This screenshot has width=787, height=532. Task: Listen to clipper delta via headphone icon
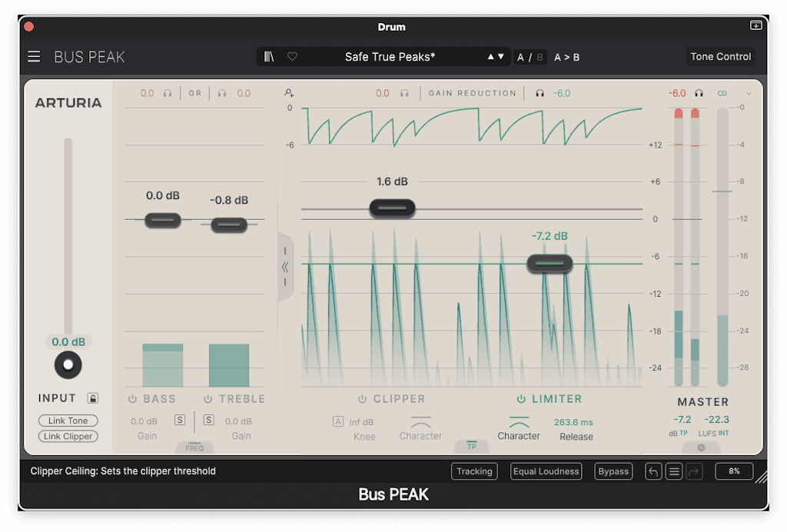[404, 93]
